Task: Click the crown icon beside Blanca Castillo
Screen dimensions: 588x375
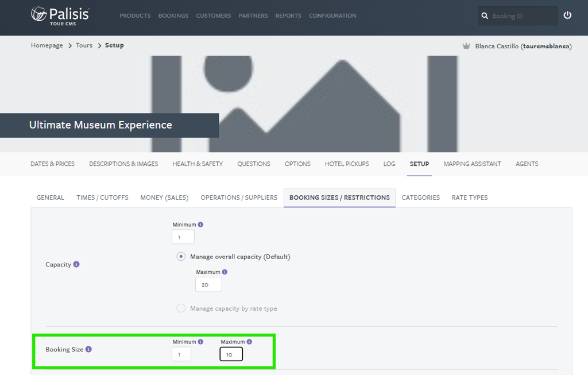Action: click(466, 46)
